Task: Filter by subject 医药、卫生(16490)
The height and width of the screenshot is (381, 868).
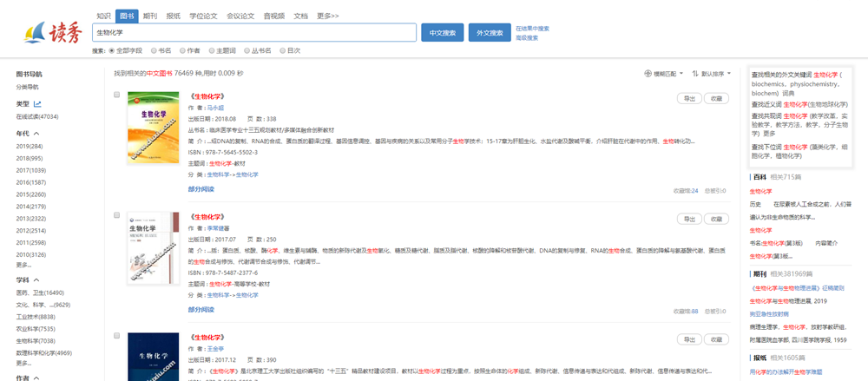Action: click(x=41, y=292)
